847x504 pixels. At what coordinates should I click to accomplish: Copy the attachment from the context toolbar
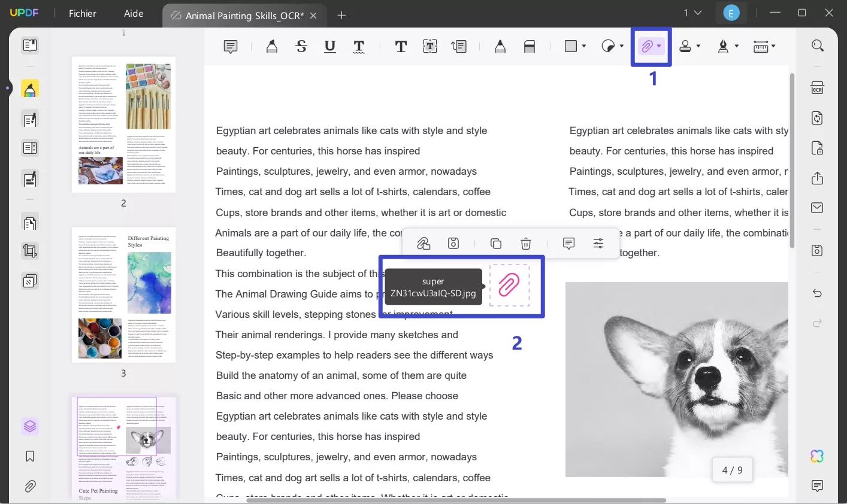coord(496,243)
